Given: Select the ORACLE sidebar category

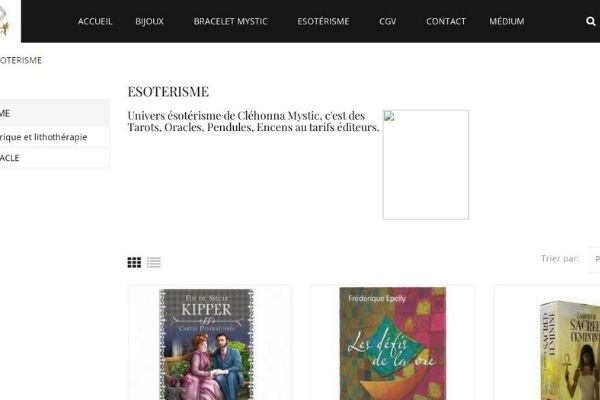Looking at the screenshot, I should 54,158.
